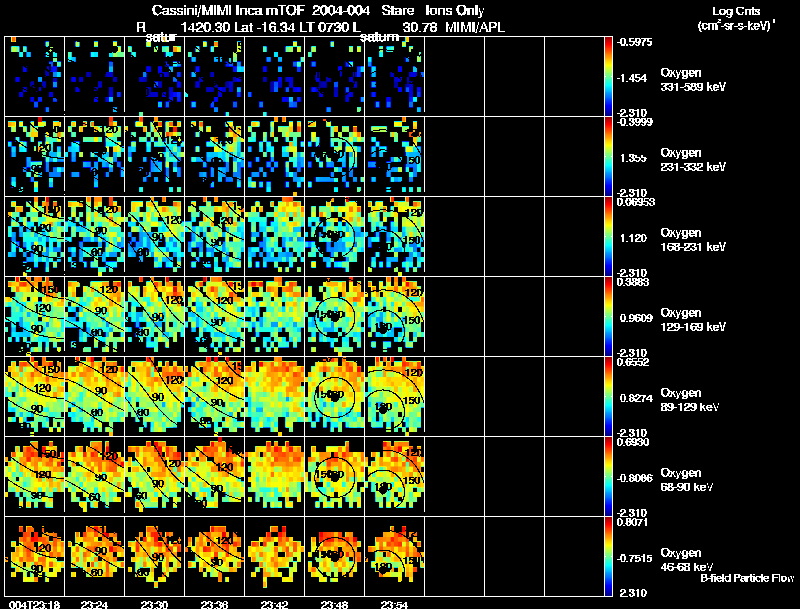Click the '-0.7515' color scale value
The image size is (800, 609).
coord(634,559)
